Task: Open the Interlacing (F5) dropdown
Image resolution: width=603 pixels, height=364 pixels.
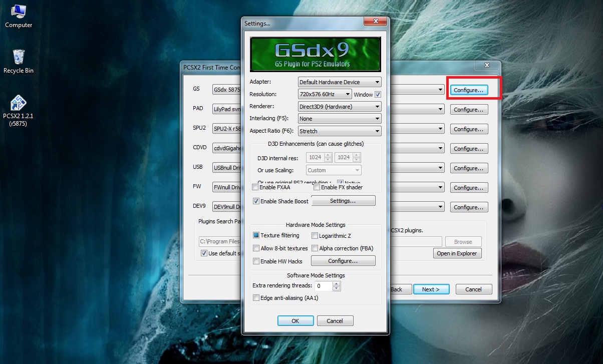Action: (x=340, y=119)
